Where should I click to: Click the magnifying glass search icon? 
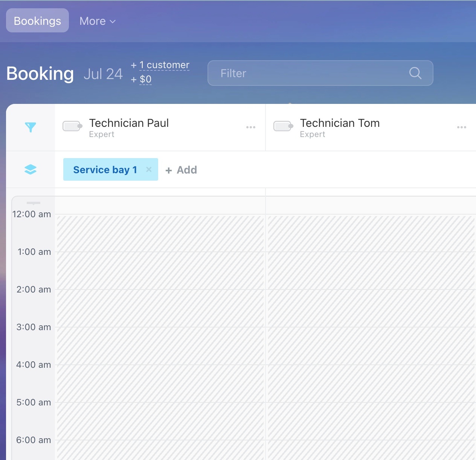pyautogui.click(x=415, y=73)
